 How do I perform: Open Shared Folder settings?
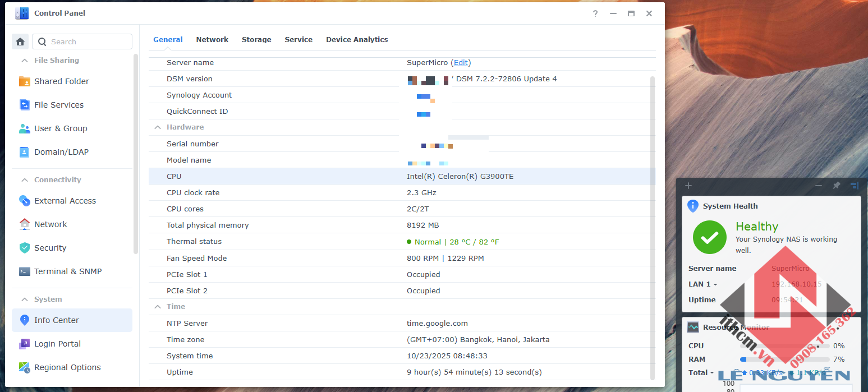(61, 81)
